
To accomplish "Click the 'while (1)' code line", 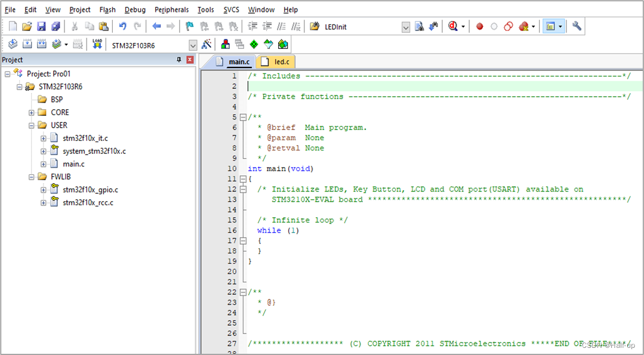I will [278, 231].
